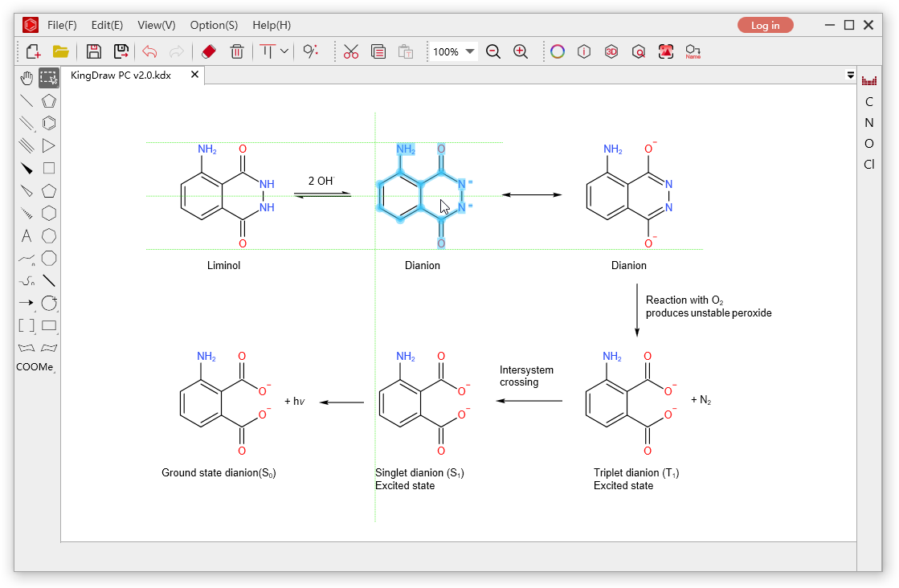Switch to KingDraw PC v2.0.kdx tab

(121, 75)
